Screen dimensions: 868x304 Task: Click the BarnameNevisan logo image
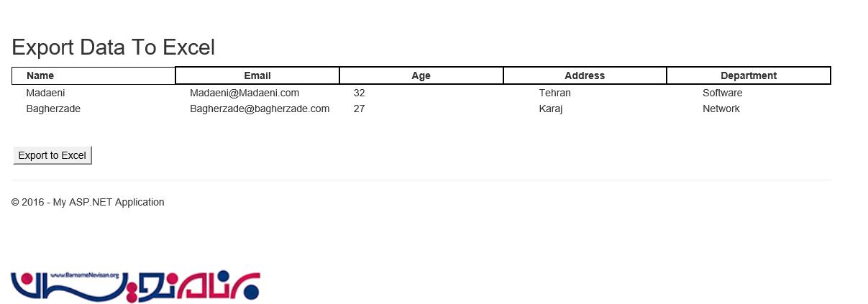(x=135, y=286)
